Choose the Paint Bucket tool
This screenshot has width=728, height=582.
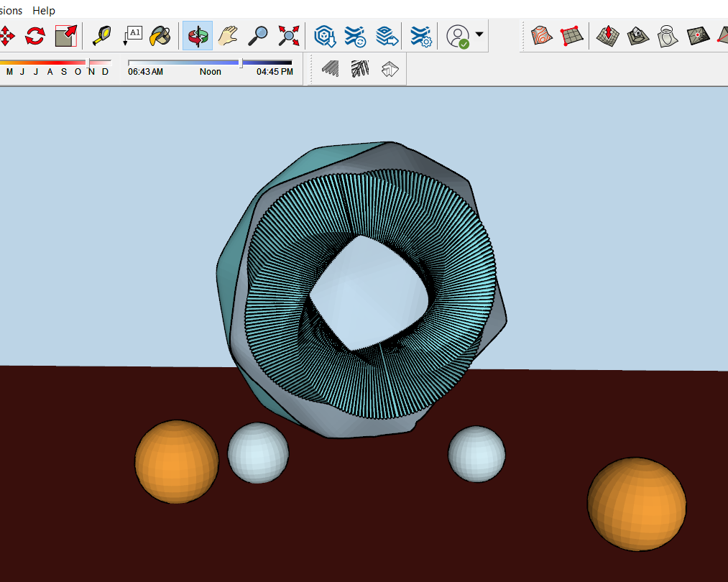tap(159, 35)
